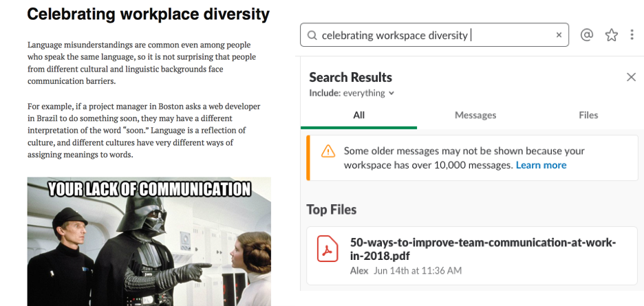Screen dimensions: 644x306
Task: Click the PDF file icon
Action: click(x=328, y=248)
